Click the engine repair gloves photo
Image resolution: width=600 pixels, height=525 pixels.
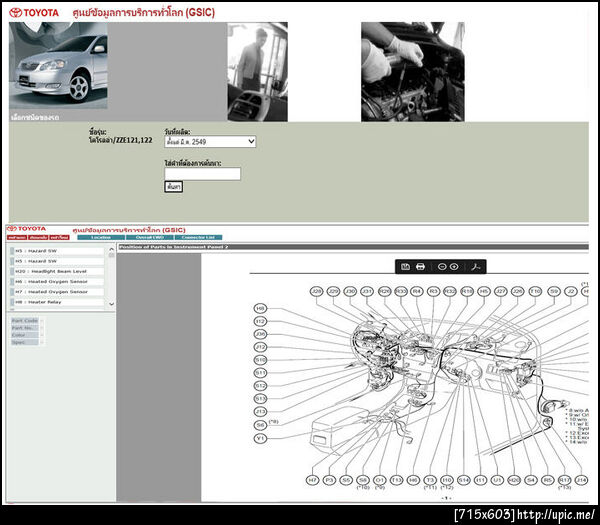coord(413,72)
